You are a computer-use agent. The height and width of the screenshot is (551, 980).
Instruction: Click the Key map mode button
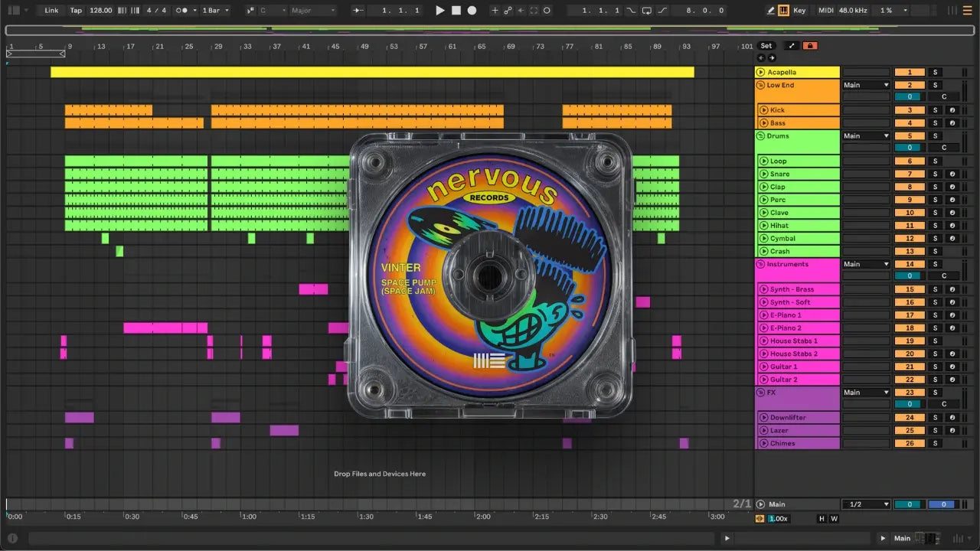[x=799, y=11]
